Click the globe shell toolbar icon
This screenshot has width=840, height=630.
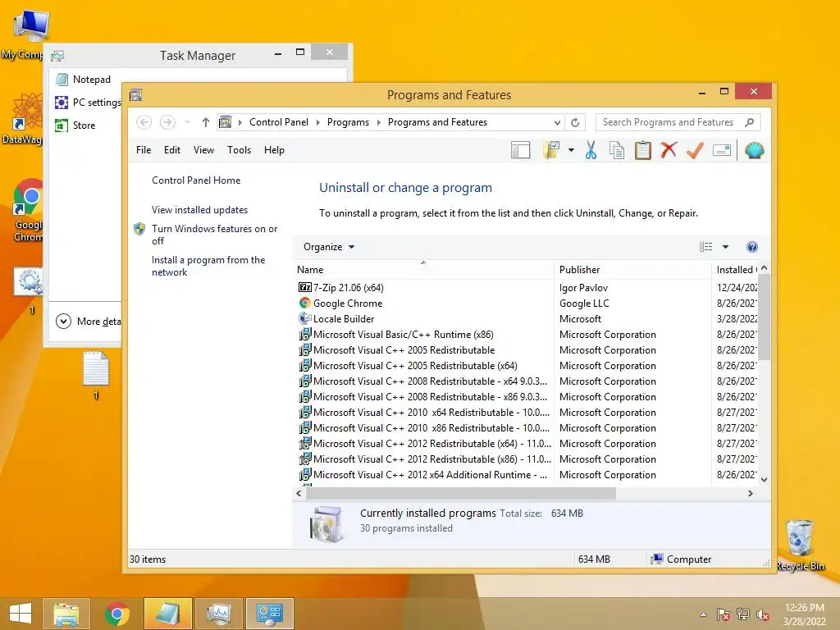click(754, 151)
